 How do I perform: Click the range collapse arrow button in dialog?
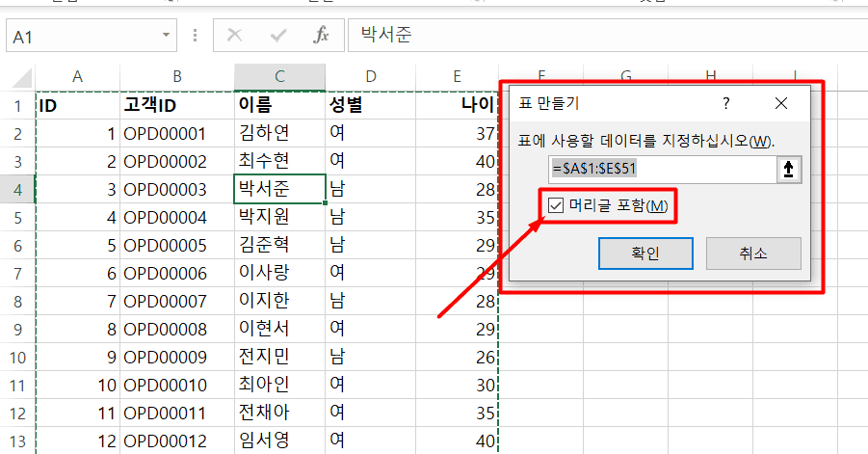tap(788, 169)
